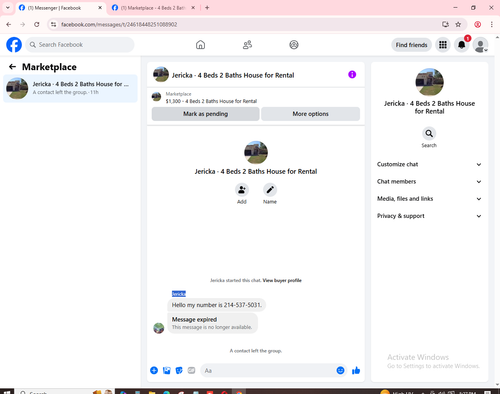
Task: Open the emoji picker in composer
Action: [x=340, y=370]
